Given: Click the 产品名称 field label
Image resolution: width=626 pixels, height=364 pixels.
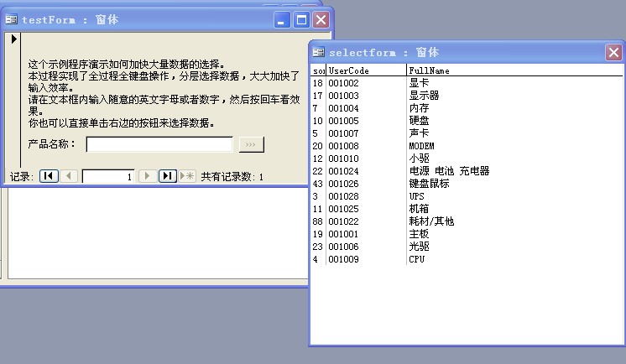Looking at the screenshot, I should click(x=51, y=143).
